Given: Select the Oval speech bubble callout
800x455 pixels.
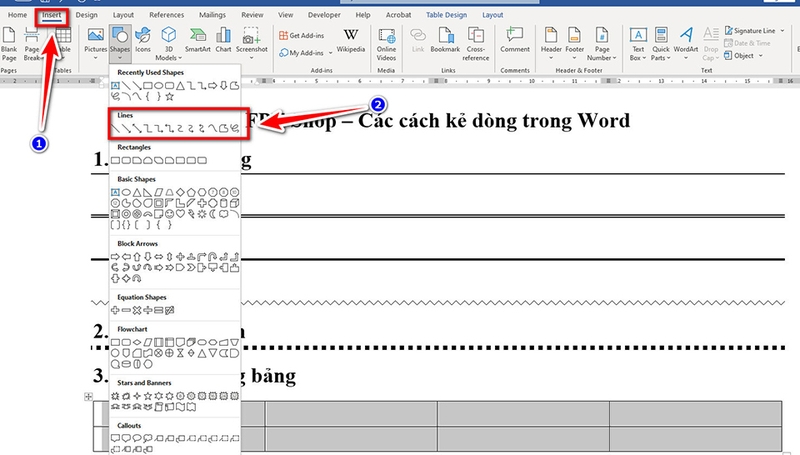Looking at the screenshot, I should [137, 438].
